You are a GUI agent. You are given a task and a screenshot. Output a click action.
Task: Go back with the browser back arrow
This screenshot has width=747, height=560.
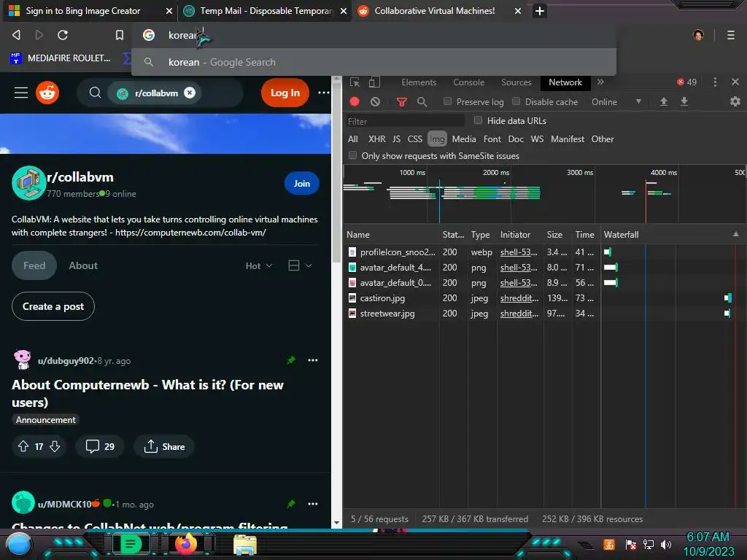16,35
